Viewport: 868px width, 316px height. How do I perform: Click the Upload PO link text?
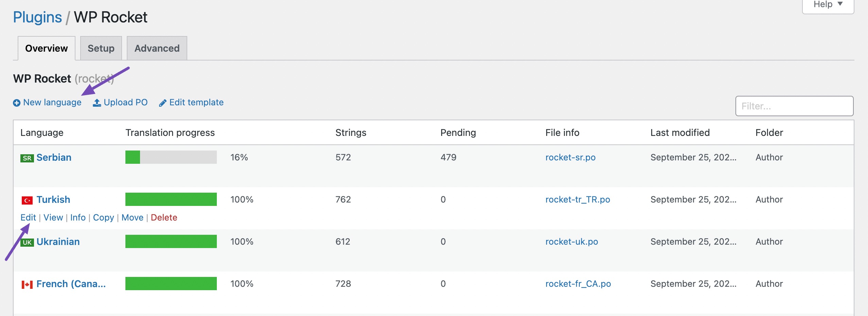click(x=126, y=102)
